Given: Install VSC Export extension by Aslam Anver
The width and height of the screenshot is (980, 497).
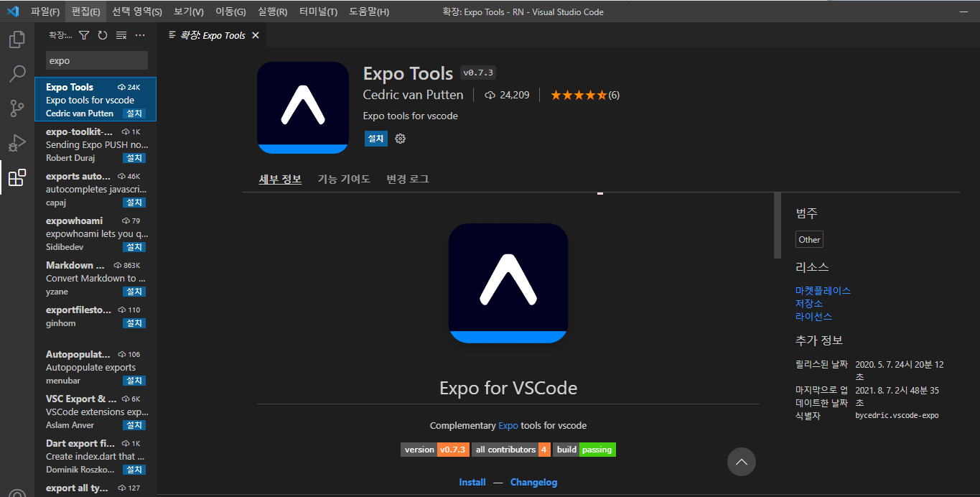Looking at the screenshot, I should (x=135, y=425).
